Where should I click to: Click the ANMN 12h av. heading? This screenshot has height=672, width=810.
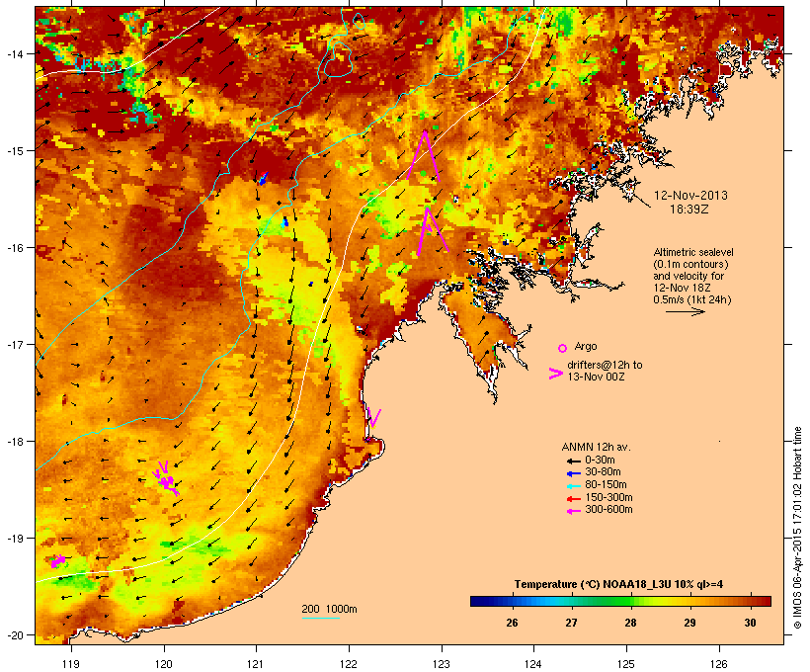[596, 447]
